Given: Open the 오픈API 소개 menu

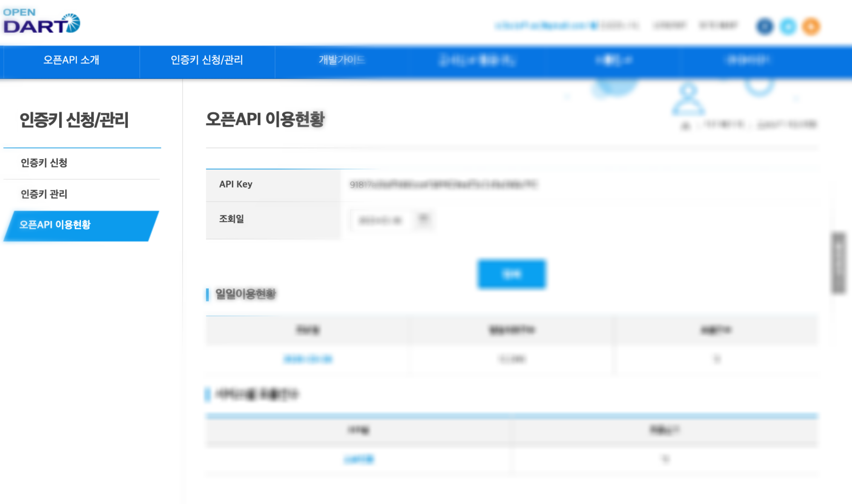Looking at the screenshot, I should point(71,60).
